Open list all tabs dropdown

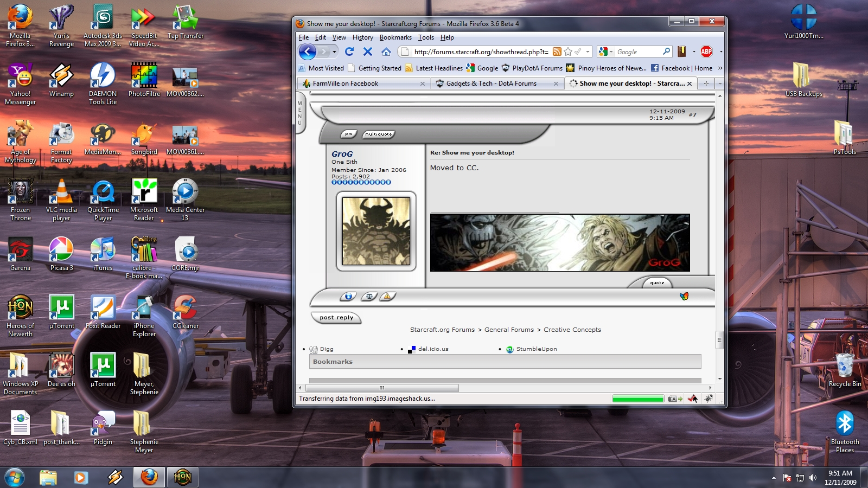[719, 84]
